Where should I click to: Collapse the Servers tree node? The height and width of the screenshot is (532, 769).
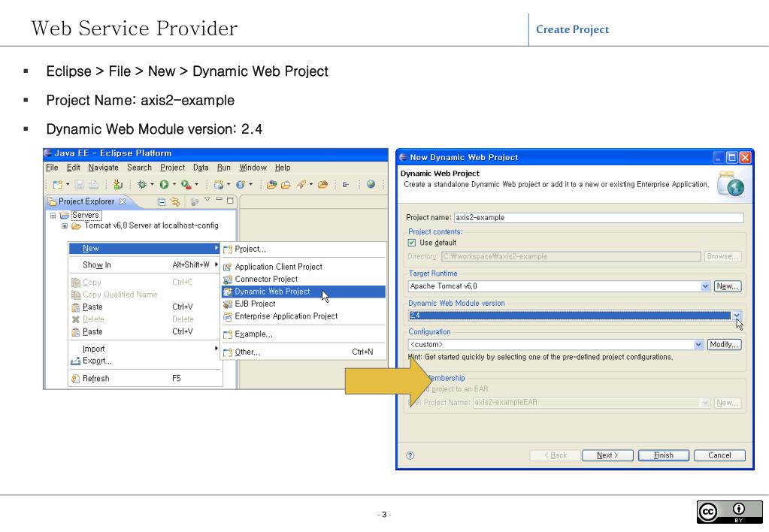point(53,215)
